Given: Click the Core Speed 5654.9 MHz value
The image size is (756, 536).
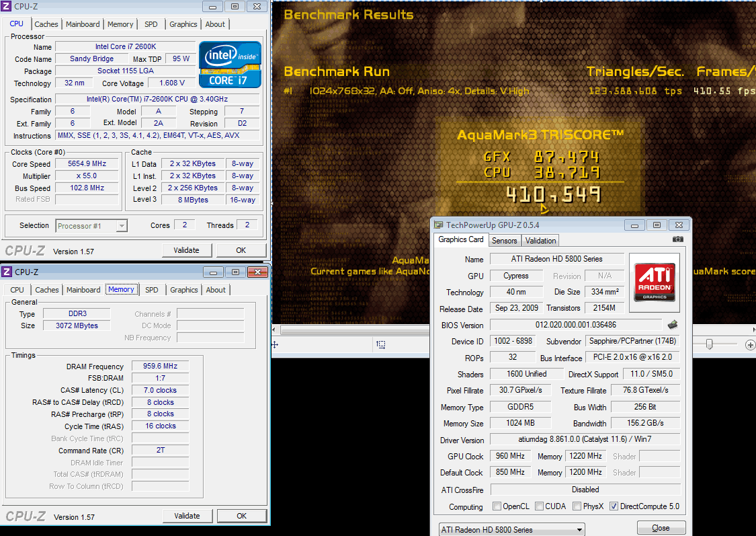Looking at the screenshot, I should click(87, 163).
